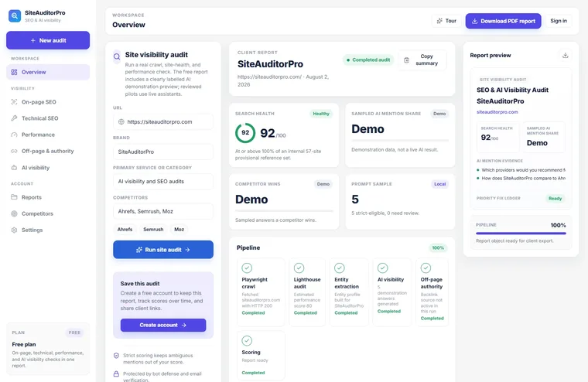This screenshot has height=382, width=588.
Task: Click the Healthy badge
Action: (321, 114)
